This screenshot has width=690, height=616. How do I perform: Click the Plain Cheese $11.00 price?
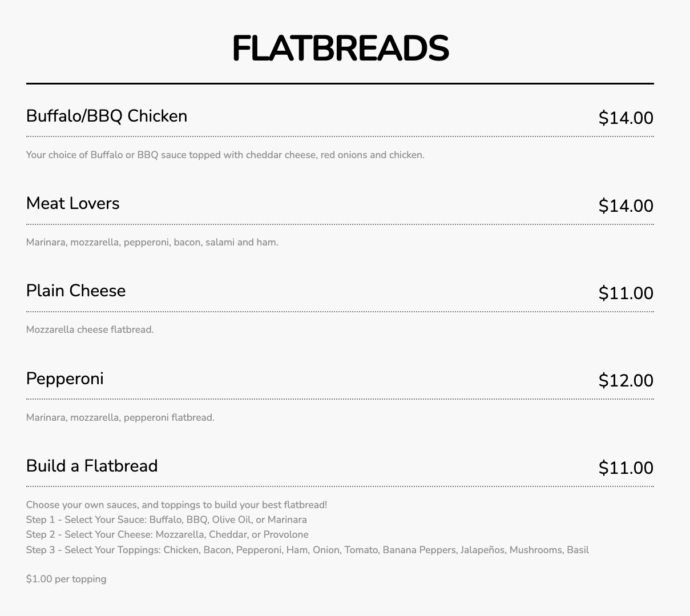(626, 293)
